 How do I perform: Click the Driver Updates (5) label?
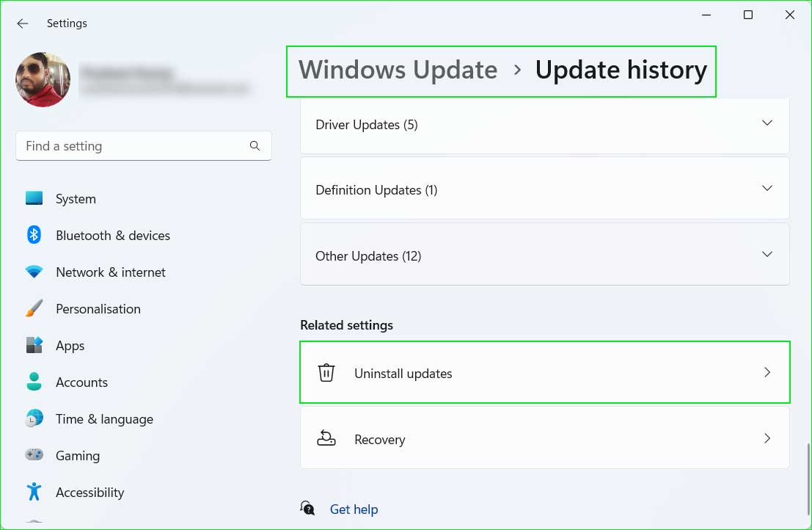tap(367, 125)
